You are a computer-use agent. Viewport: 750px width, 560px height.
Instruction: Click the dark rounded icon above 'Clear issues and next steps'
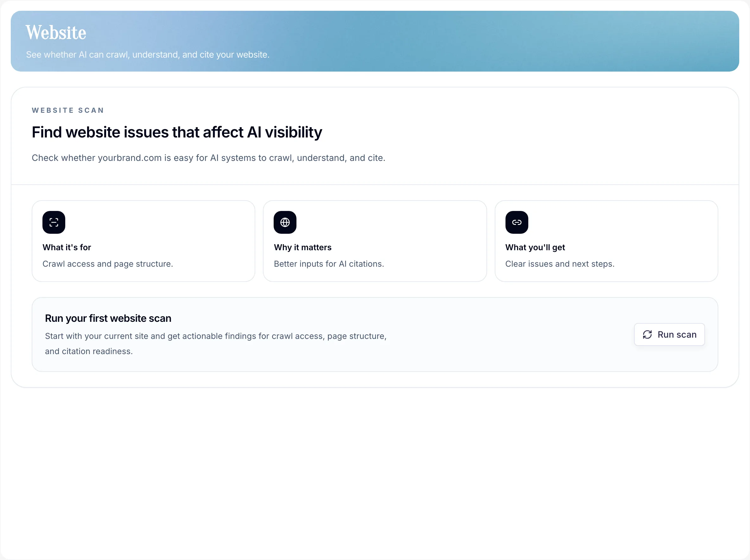[x=517, y=222]
